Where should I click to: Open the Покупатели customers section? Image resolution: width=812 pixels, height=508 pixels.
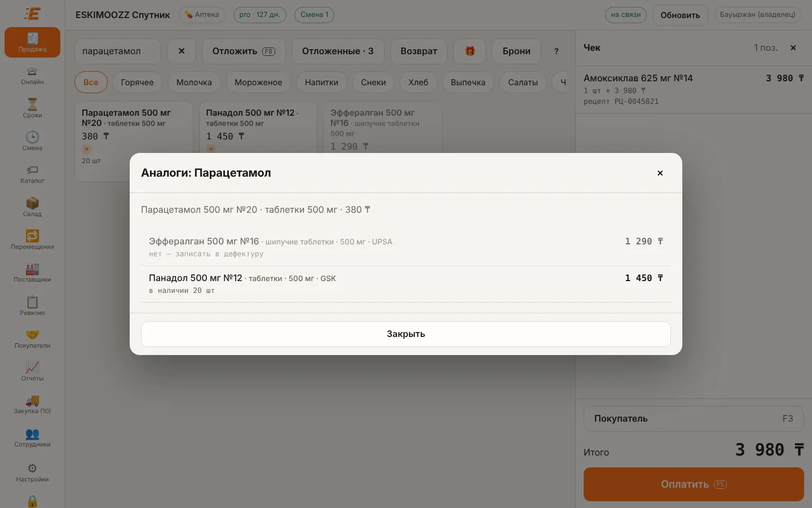pyautogui.click(x=32, y=339)
